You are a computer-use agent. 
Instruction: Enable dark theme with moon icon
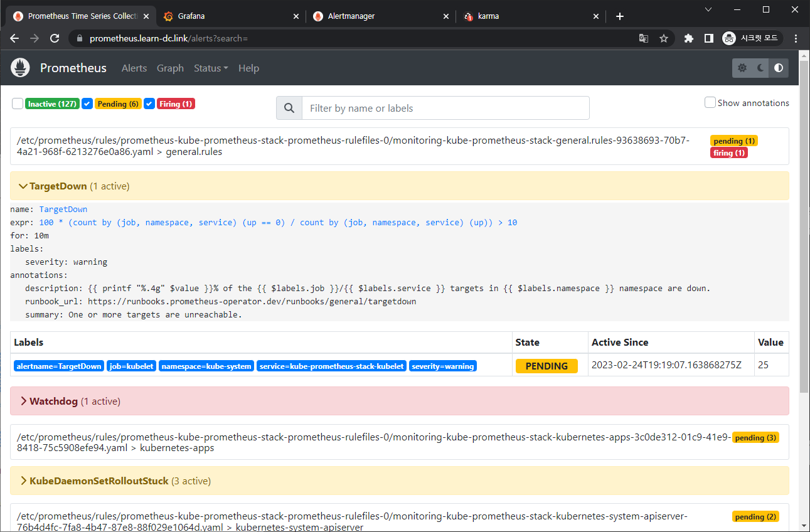760,68
